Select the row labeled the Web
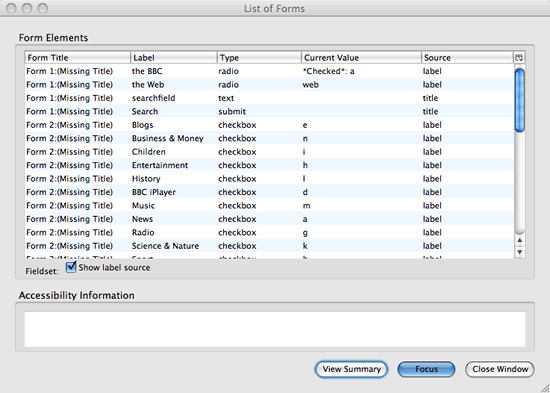The height and width of the screenshot is (393, 550). 269,85
